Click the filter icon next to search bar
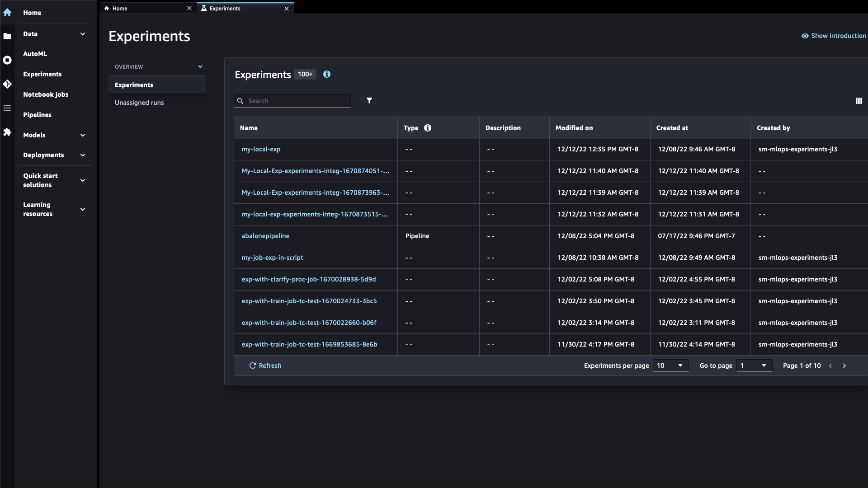Screen dimensions: 868x488 369,100
